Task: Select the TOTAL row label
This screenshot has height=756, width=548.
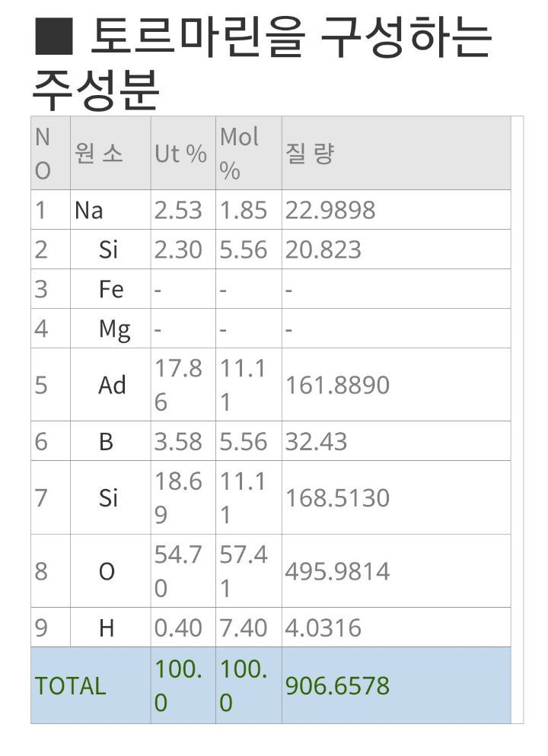Action: coord(70,685)
